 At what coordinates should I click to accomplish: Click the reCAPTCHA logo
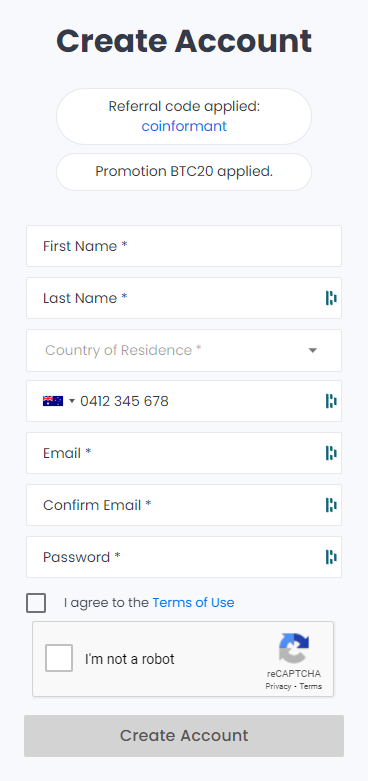click(294, 649)
